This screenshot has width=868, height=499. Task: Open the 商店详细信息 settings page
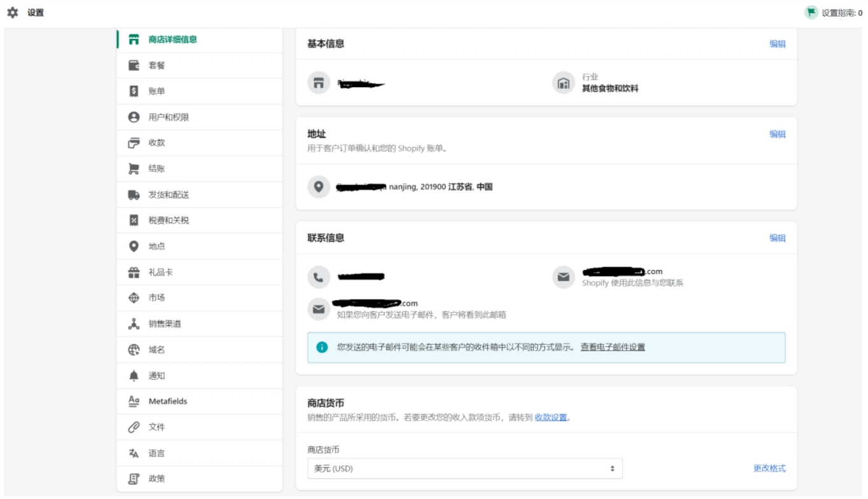click(x=200, y=39)
